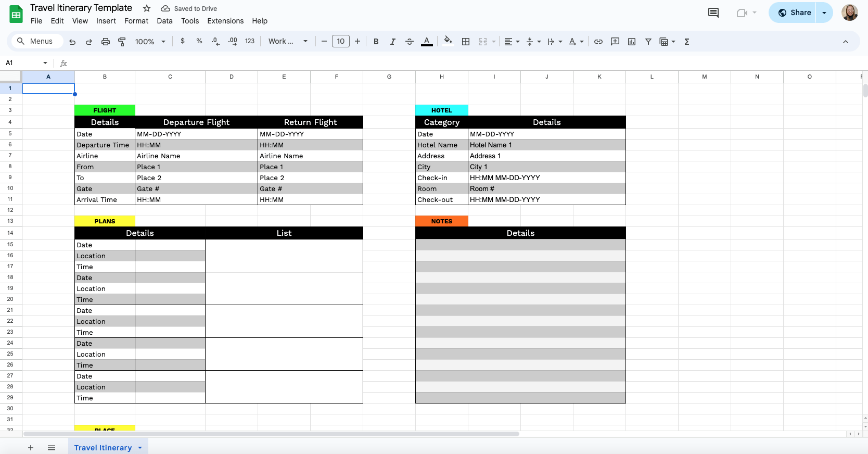Format the selection as percent
This screenshot has width=868, height=454.
coord(199,41)
